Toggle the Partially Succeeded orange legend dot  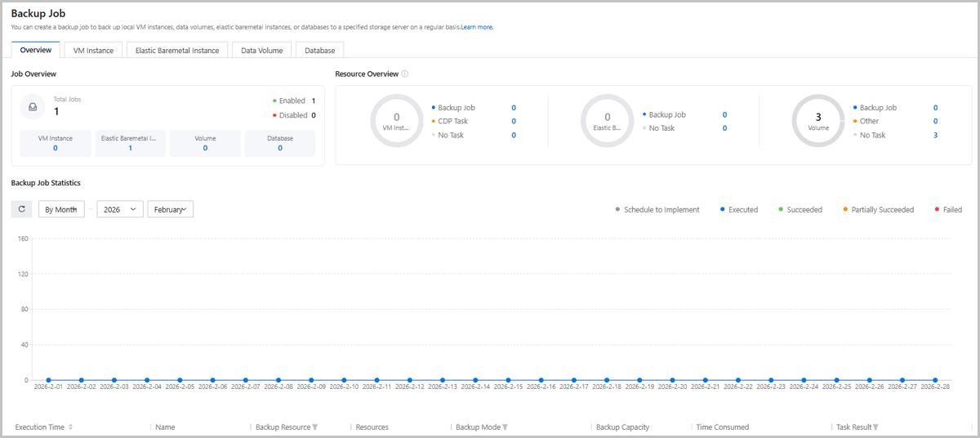click(x=845, y=210)
